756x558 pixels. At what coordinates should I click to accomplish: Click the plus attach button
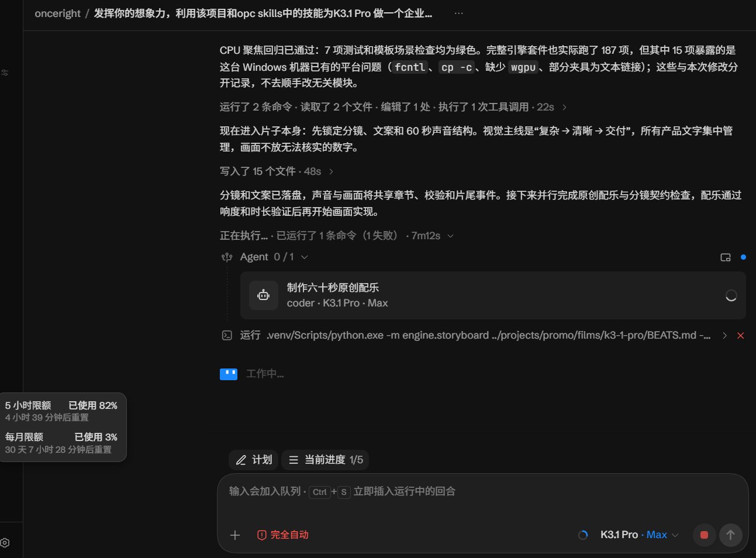coord(235,535)
